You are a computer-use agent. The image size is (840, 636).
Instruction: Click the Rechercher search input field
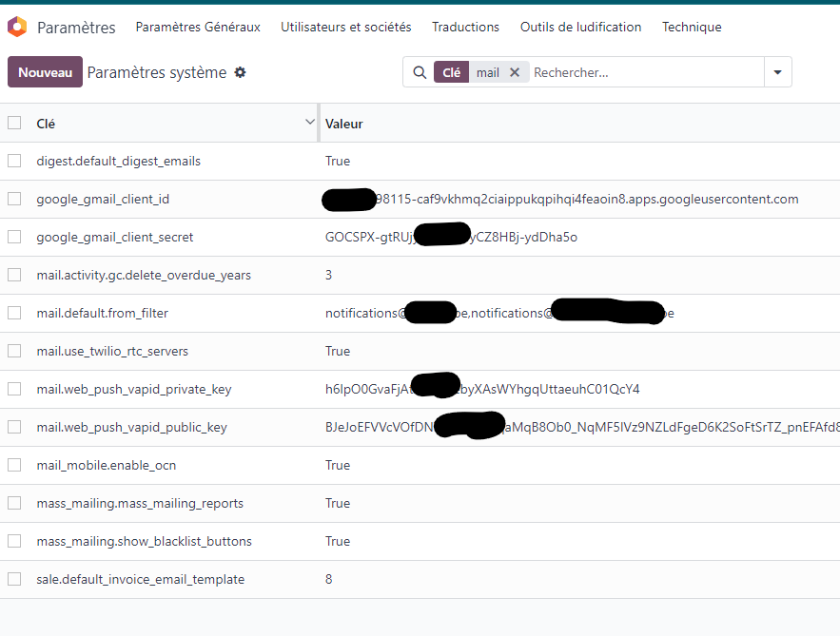pos(645,72)
